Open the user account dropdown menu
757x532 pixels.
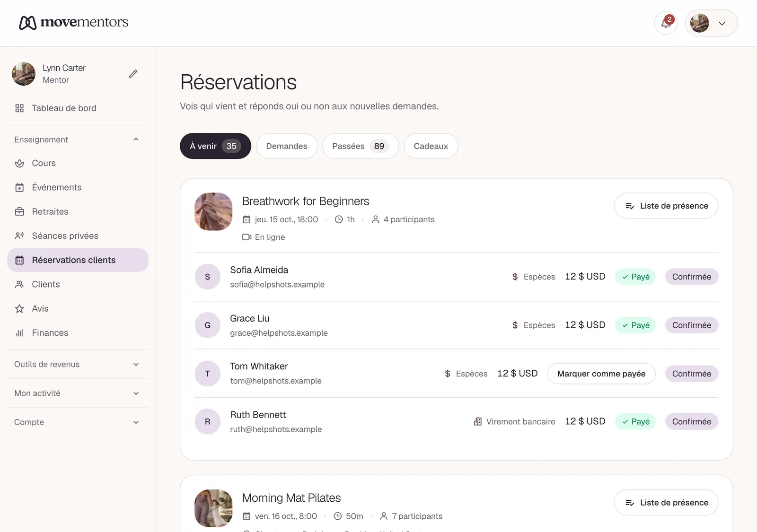pyautogui.click(x=711, y=23)
